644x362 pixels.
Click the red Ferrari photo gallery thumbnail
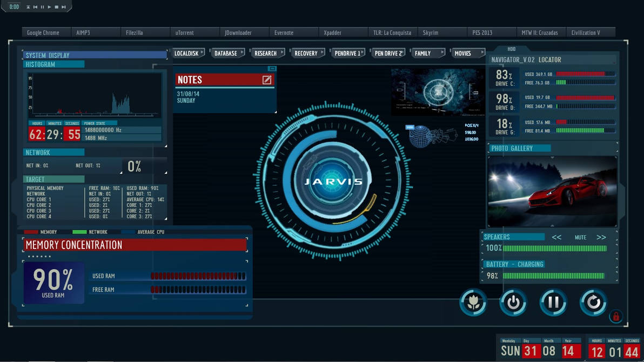(x=552, y=190)
